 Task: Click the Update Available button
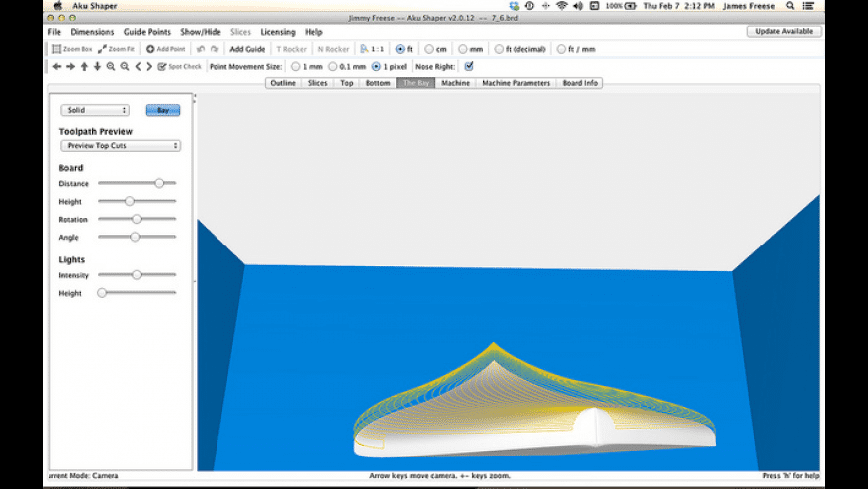[x=784, y=32]
